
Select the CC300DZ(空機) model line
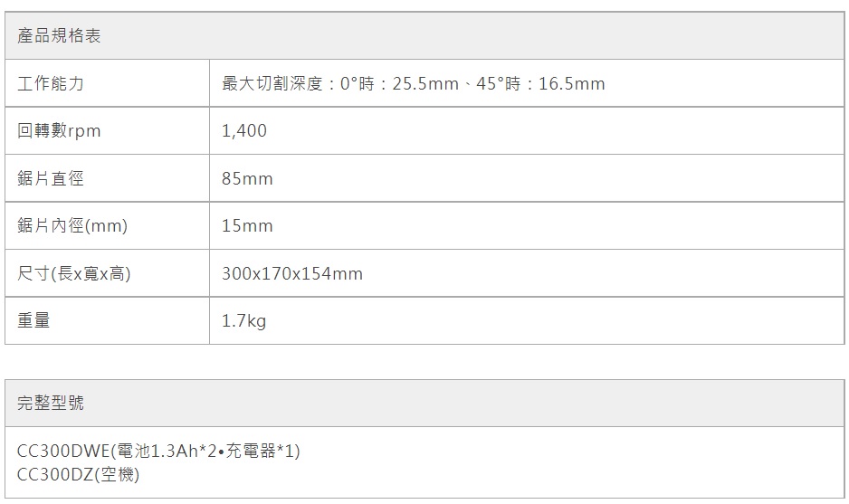coord(79,473)
